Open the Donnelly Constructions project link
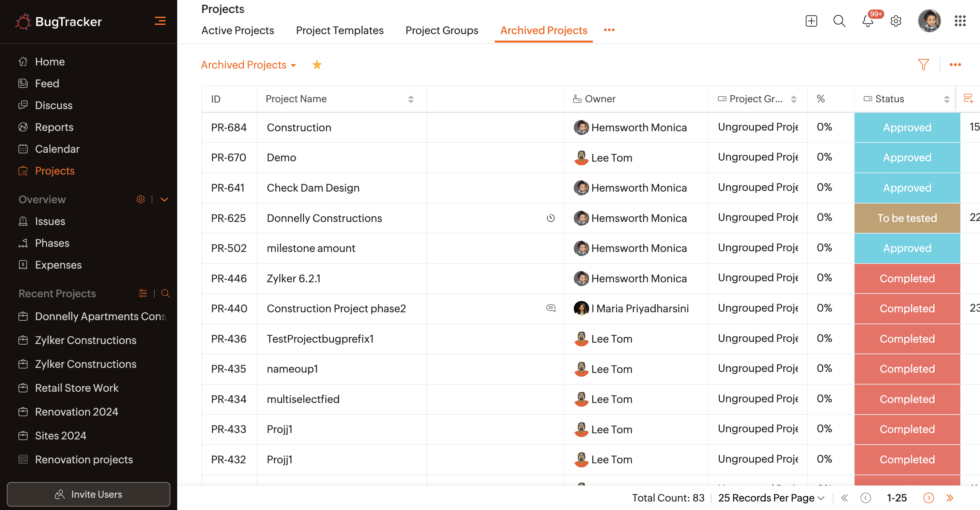This screenshot has height=510, width=980. tap(324, 218)
